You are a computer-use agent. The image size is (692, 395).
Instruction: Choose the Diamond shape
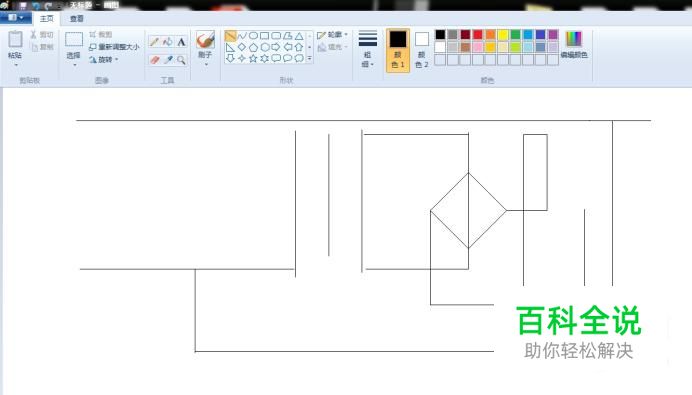(x=242, y=47)
